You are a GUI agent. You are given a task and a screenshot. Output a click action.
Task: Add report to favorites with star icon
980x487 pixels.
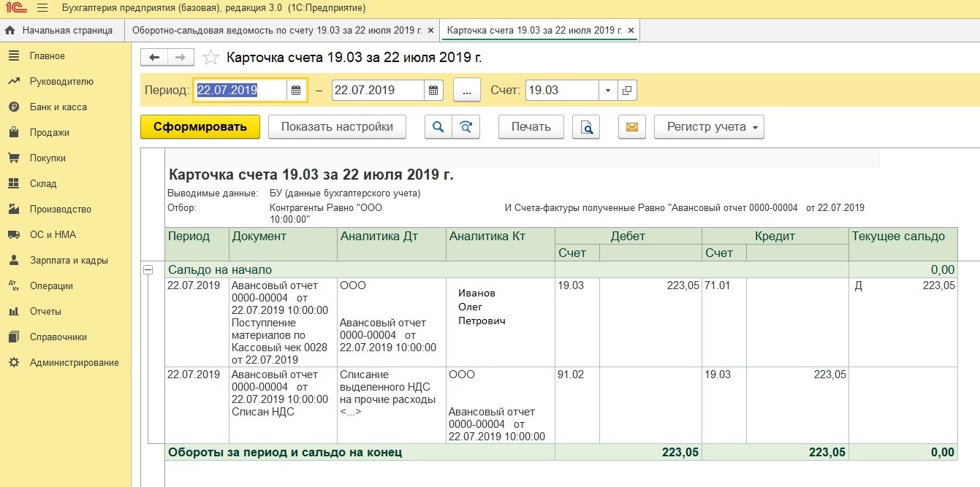pyautogui.click(x=210, y=58)
